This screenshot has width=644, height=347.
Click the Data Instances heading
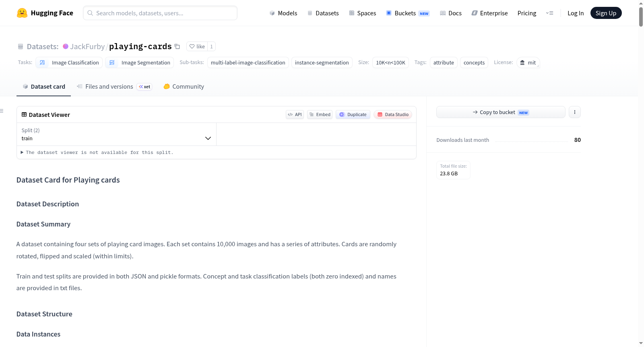38,334
